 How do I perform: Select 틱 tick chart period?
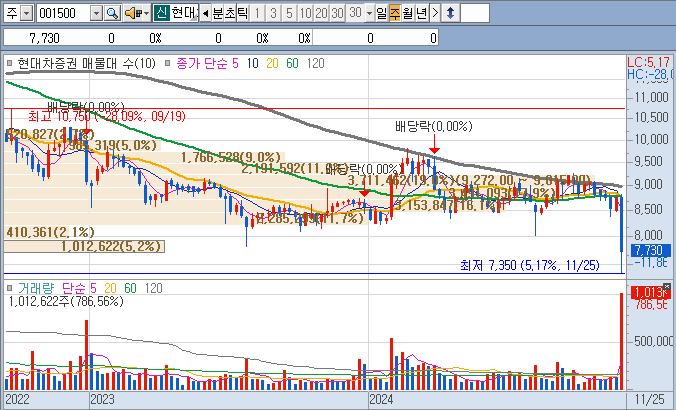[242, 13]
